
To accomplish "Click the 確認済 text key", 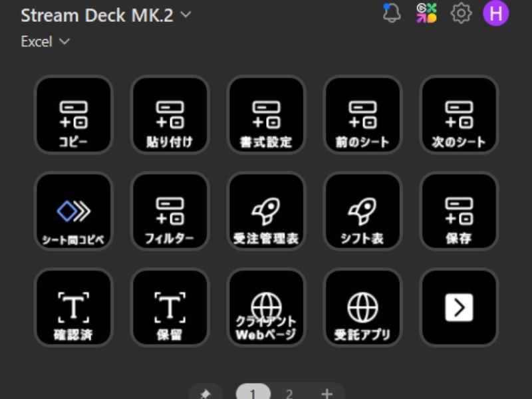I will coord(73,308).
